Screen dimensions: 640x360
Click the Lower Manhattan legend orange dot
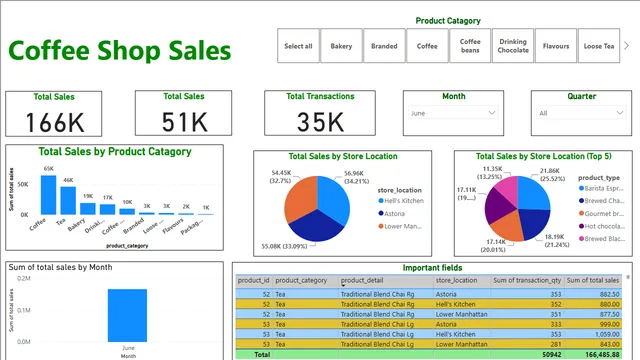(381, 226)
